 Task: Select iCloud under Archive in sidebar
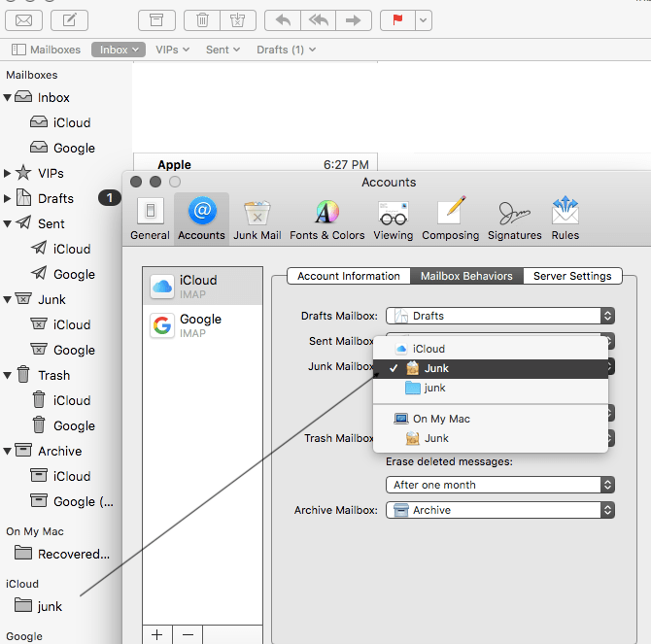click(x=60, y=476)
